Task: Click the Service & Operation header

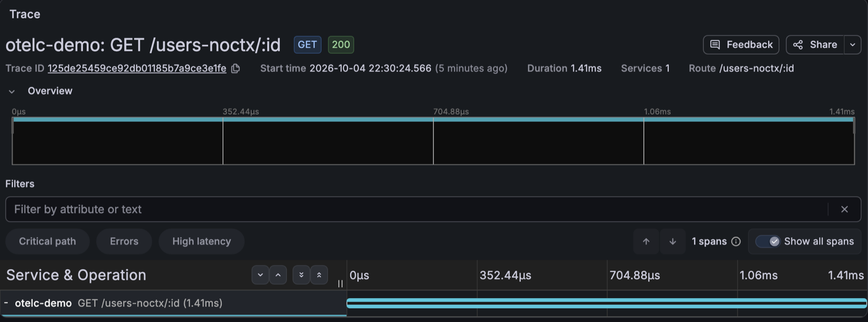Action: coord(76,275)
